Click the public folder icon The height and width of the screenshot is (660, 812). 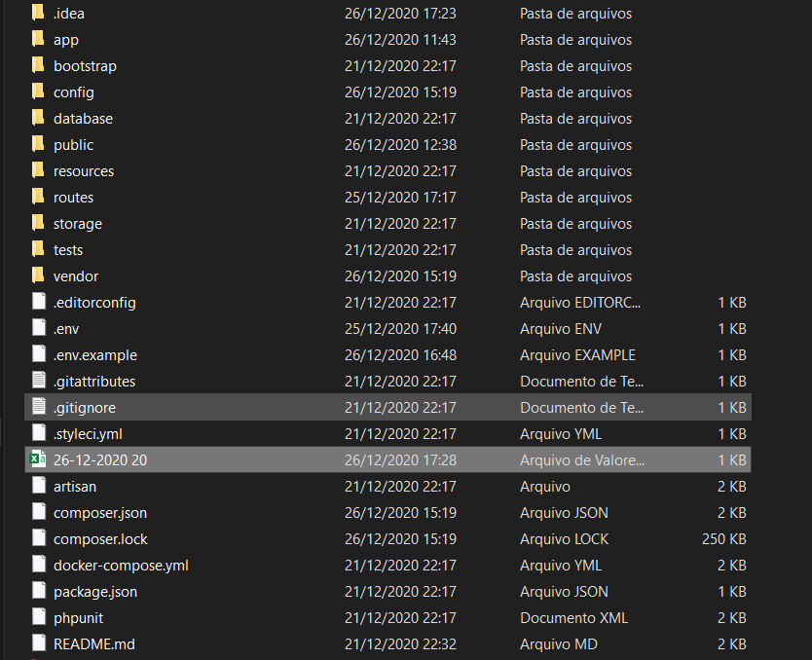[x=38, y=144]
